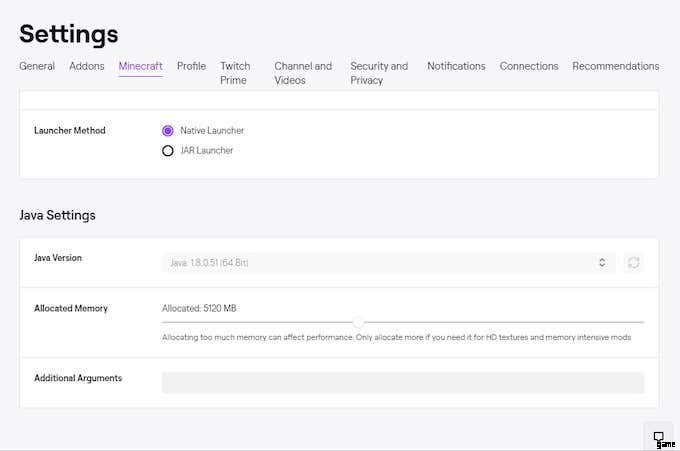Select the JAR Launcher radio button
Viewport: 680px width, 451px height.
tap(168, 151)
